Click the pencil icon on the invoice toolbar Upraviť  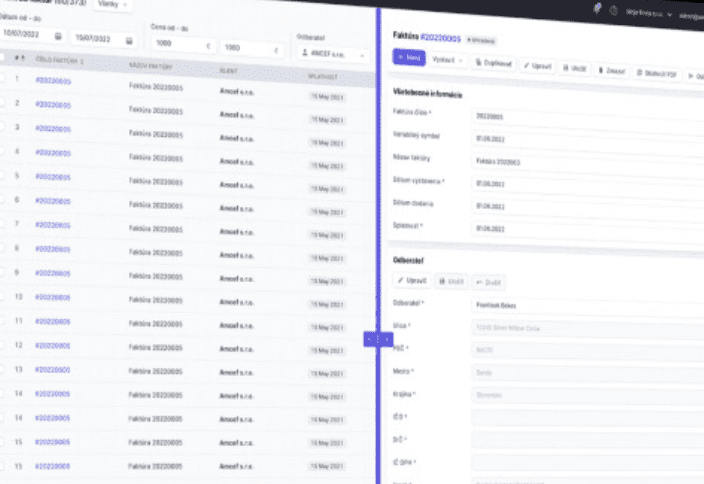point(526,66)
